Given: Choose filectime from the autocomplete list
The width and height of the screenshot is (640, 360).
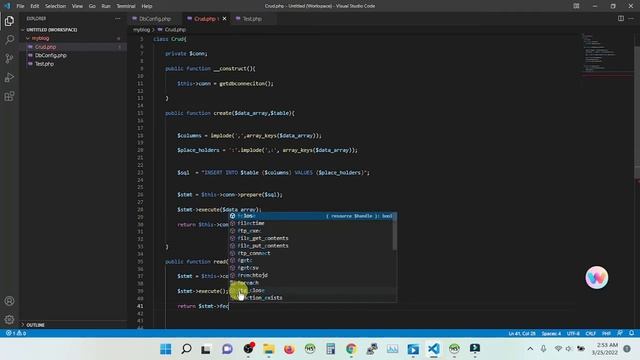Looking at the screenshot, I should 312,223.
